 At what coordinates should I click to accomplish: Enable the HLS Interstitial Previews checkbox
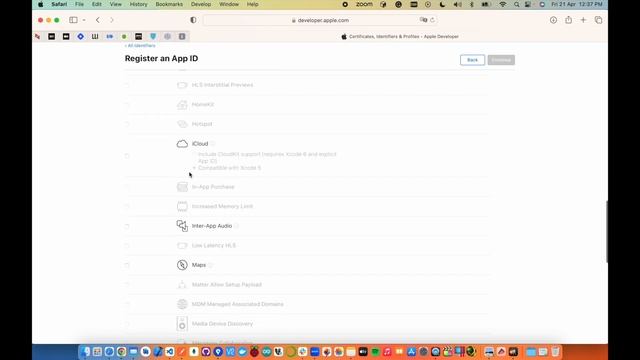[127, 85]
